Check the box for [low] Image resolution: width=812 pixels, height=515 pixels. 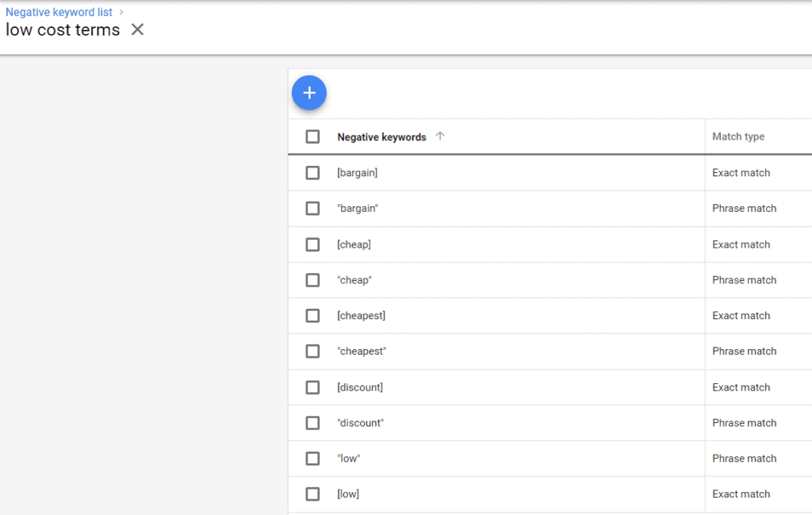pos(312,494)
